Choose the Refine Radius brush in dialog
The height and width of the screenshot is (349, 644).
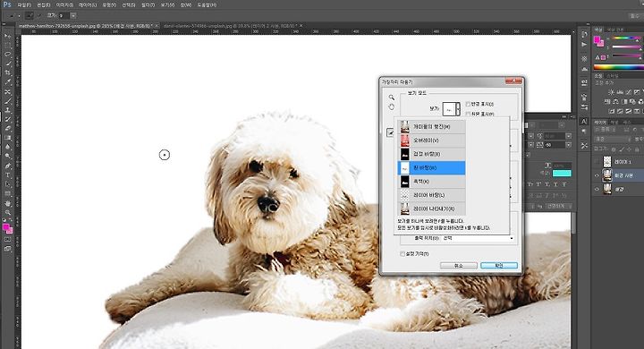pos(390,132)
